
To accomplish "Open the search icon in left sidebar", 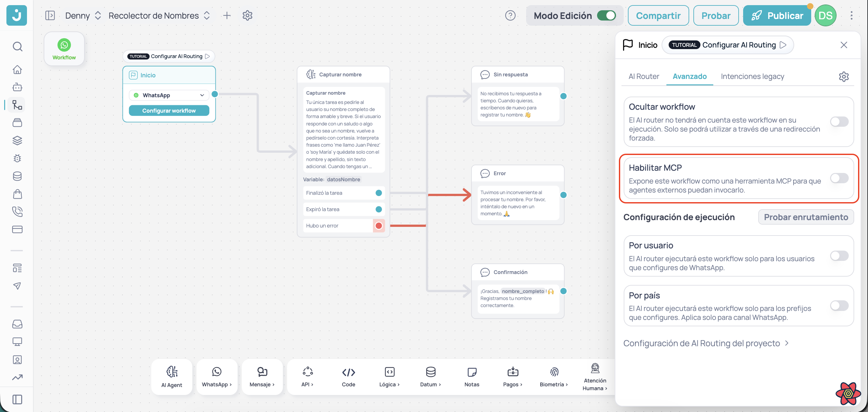I will tap(18, 47).
